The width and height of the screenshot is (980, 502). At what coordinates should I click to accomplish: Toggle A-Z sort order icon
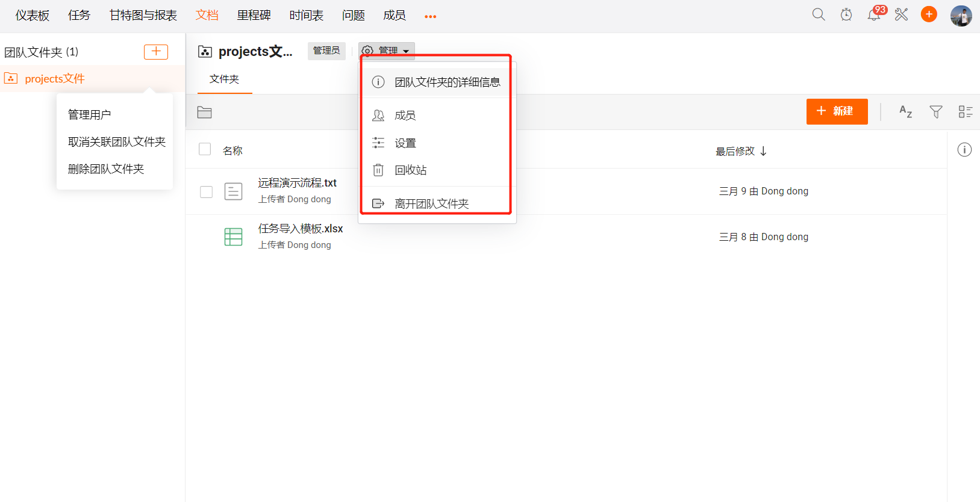905,111
